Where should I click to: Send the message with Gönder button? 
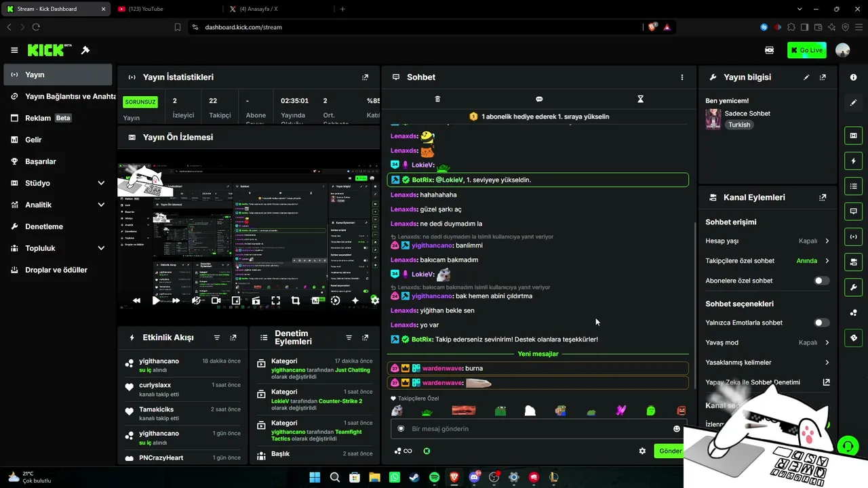tap(670, 451)
